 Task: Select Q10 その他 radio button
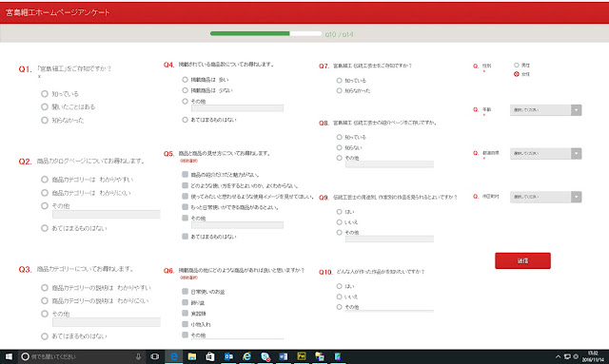click(x=340, y=307)
